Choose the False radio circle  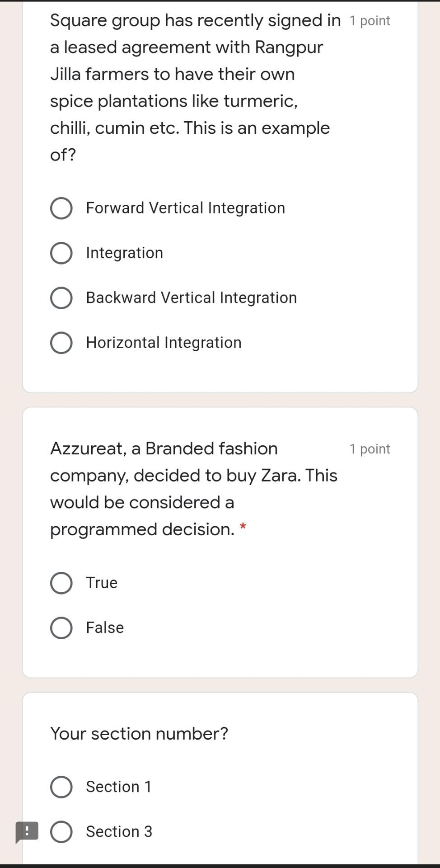[61, 627]
